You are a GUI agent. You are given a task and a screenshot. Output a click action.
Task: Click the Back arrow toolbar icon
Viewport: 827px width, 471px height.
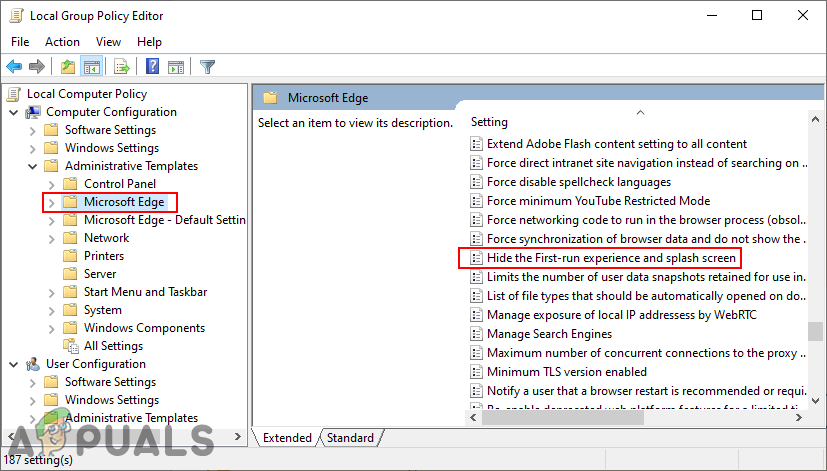pyautogui.click(x=14, y=67)
